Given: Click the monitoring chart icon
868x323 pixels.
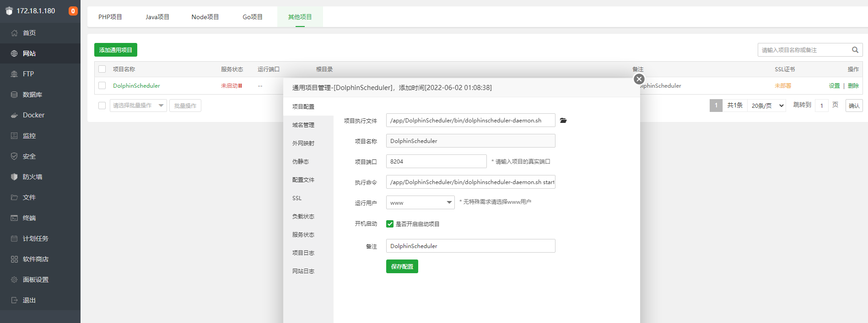Looking at the screenshot, I should [14, 136].
